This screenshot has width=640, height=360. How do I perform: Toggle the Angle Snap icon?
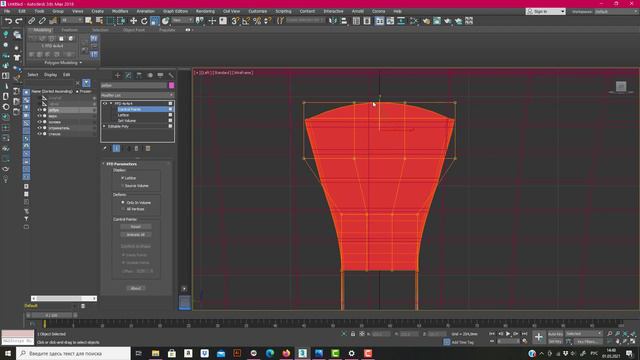click(x=246, y=21)
